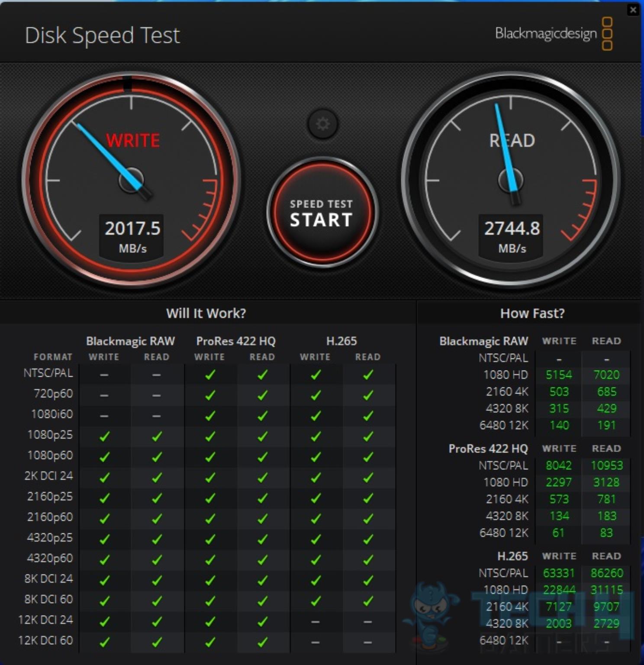This screenshot has height=665, width=644.
Task: Click ProRes 422 HQ NTSC/PAL write value 8042
Action: click(x=559, y=466)
